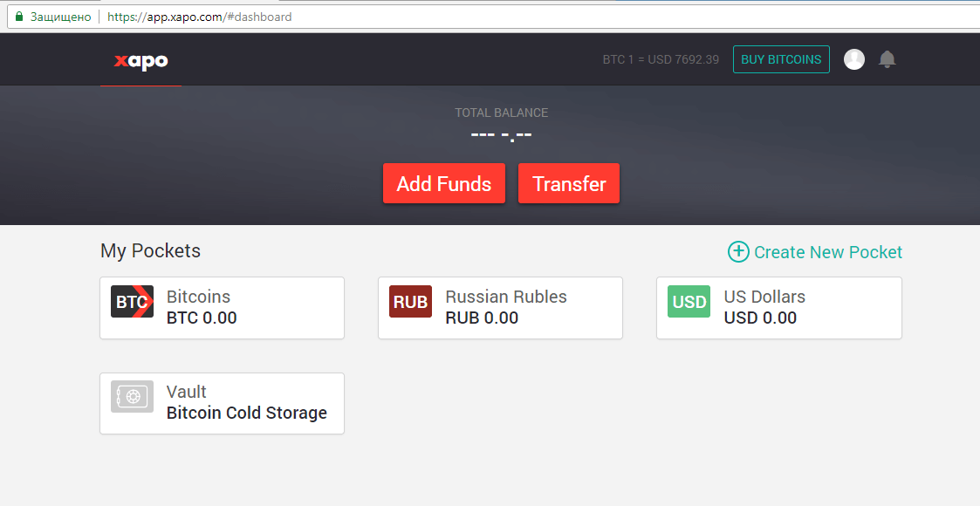
Task: Click the Xapo logo
Action: coord(140,60)
